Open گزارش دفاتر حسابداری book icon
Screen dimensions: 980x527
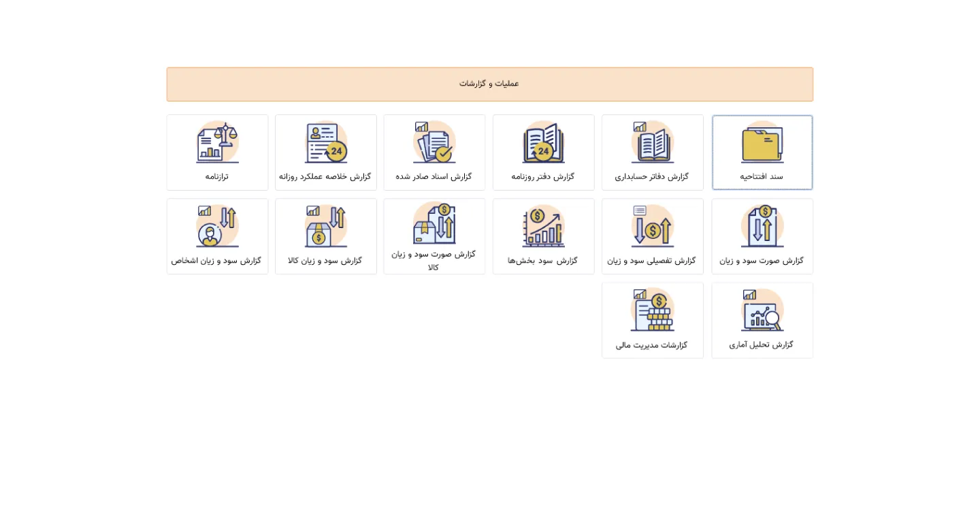[x=653, y=143]
